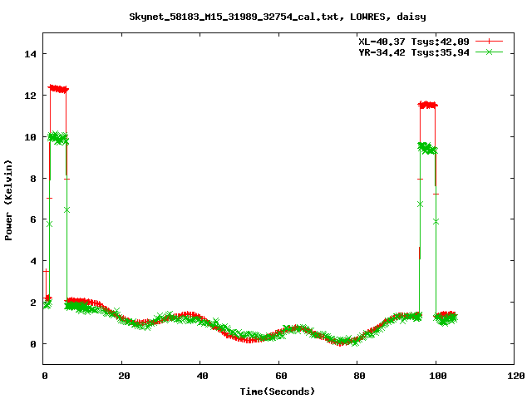Viewport: 532px width, 399px height.
Task: Click y-axis tick label 4
Action: click(x=33, y=261)
